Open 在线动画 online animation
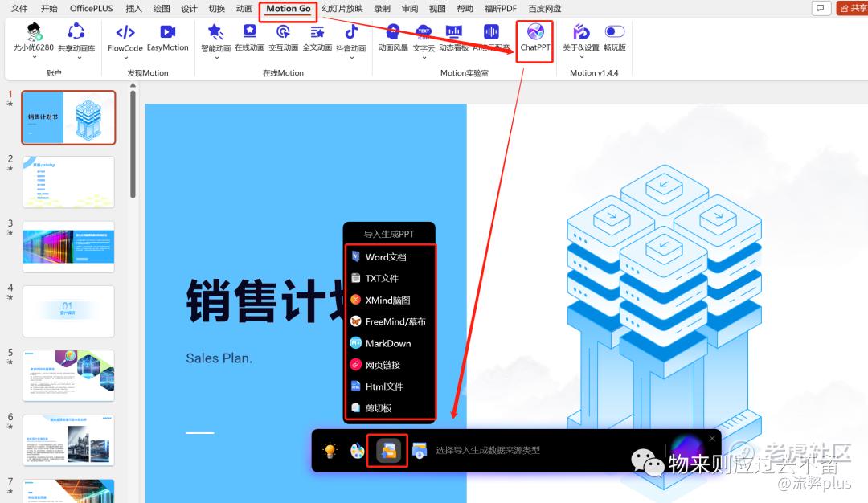 tap(250, 37)
